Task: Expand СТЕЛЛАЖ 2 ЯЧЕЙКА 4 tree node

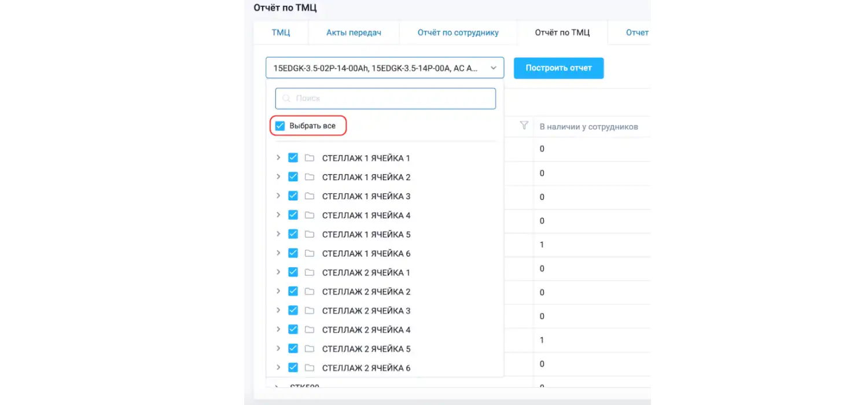Action: point(278,329)
